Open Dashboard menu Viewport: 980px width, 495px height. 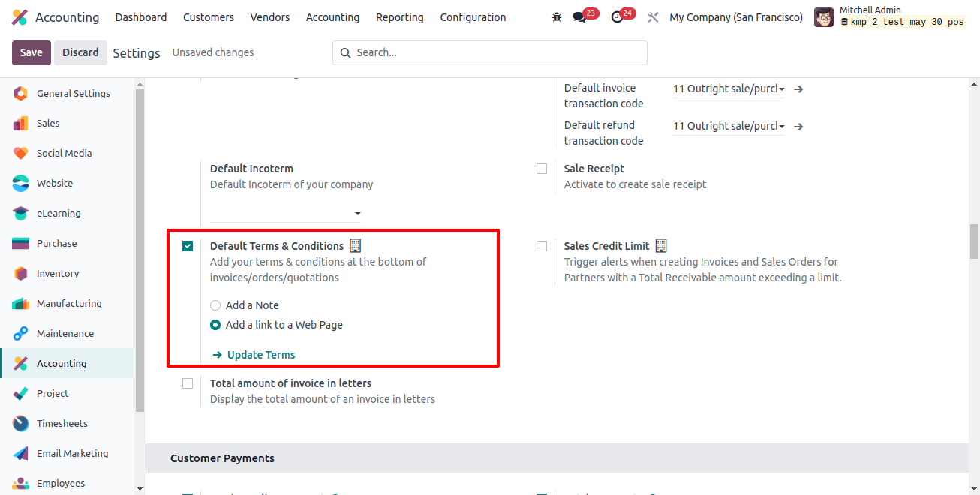pyautogui.click(x=141, y=17)
